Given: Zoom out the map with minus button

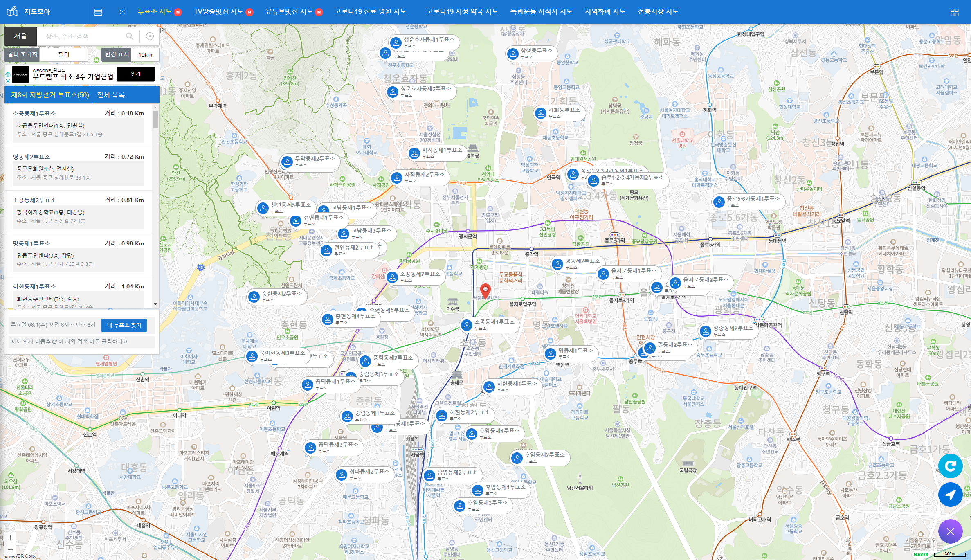Looking at the screenshot, I should (x=10, y=549).
